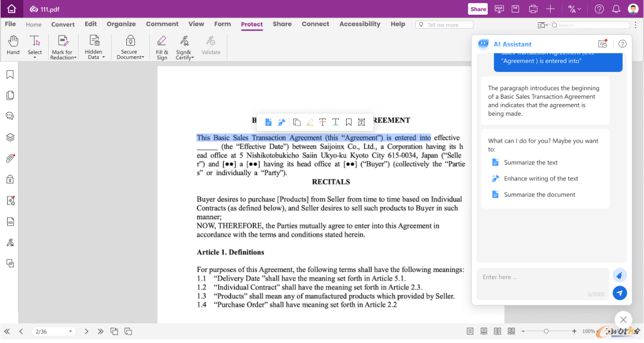Select single page view mode icon
Viewport: 644px width, 343px height.
point(470,331)
